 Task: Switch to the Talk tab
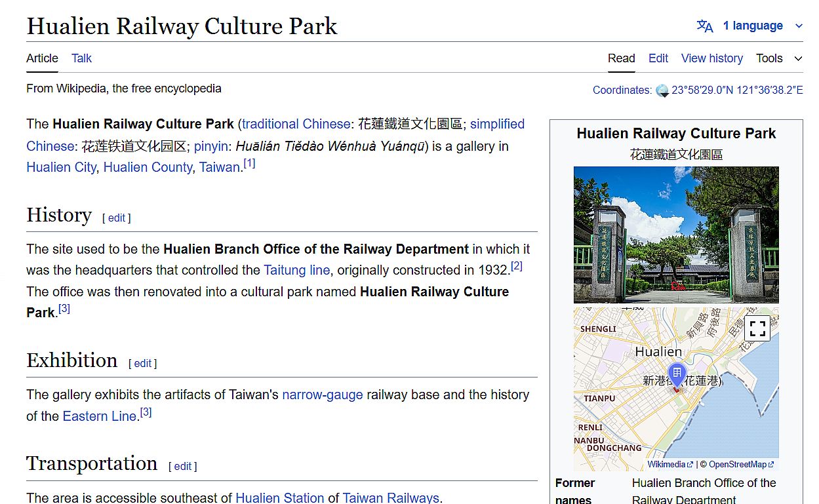(81, 58)
